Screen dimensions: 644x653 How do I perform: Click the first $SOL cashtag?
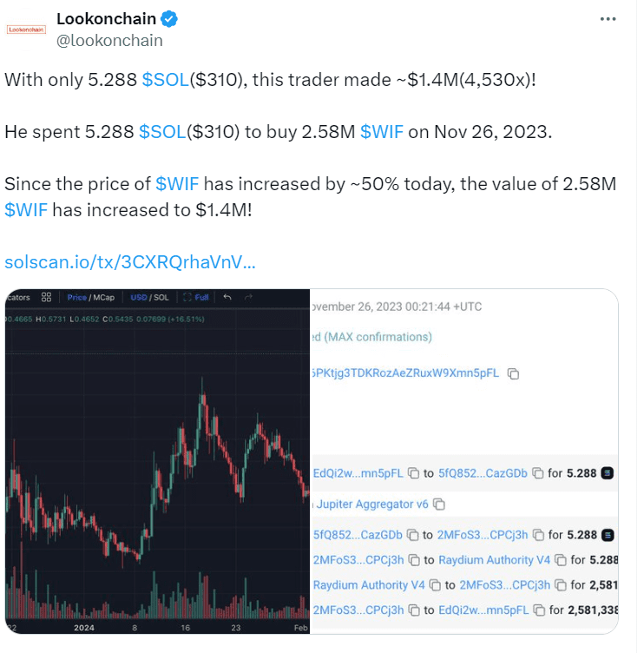[163, 80]
